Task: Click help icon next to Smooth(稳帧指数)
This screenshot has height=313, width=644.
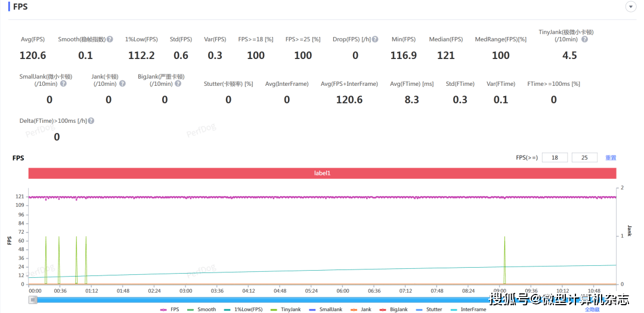Action: tap(110, 39)
